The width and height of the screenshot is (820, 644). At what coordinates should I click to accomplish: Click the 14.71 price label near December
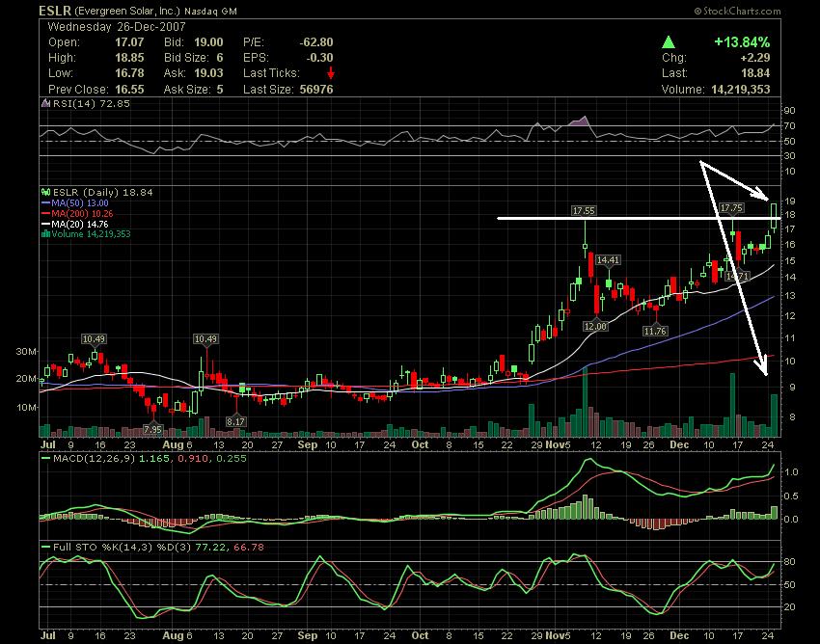click(738, 277)
